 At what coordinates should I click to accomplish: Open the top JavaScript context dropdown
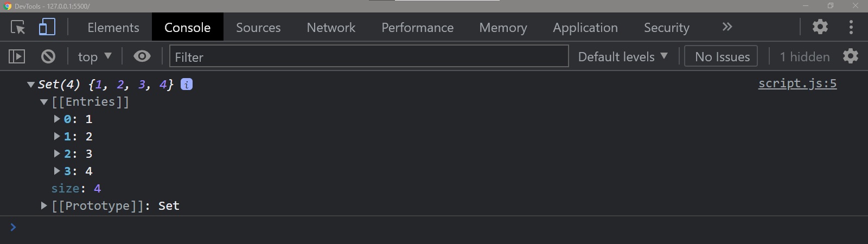[x=94, y=56]
